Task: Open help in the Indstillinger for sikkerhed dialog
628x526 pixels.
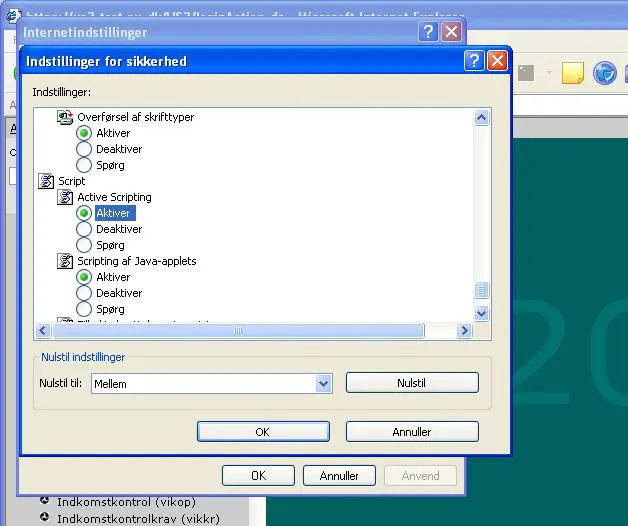Action: [475, 61]
